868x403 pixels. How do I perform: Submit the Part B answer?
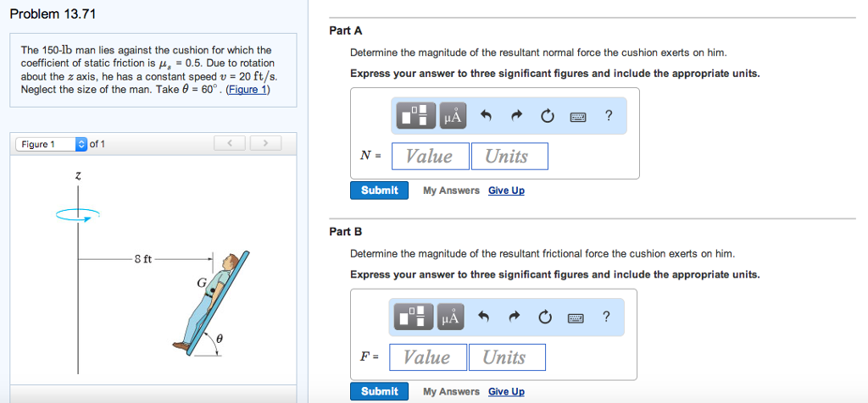coord(379,391)
